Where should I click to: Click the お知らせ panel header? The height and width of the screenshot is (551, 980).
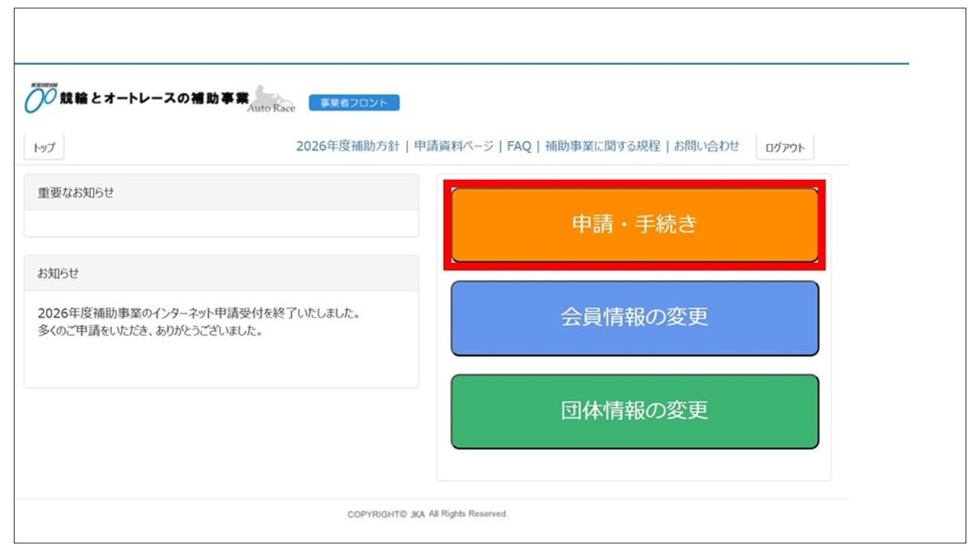point(221,273)
